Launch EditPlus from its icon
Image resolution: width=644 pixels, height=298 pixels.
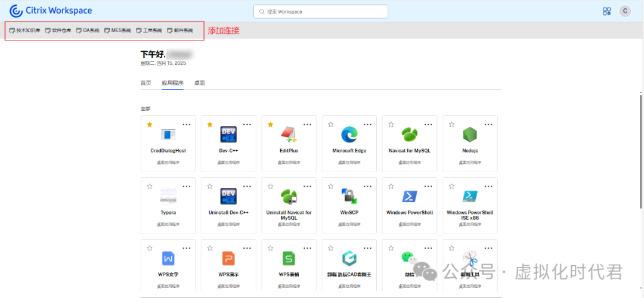pyautogui.click(x=289, y=135)
